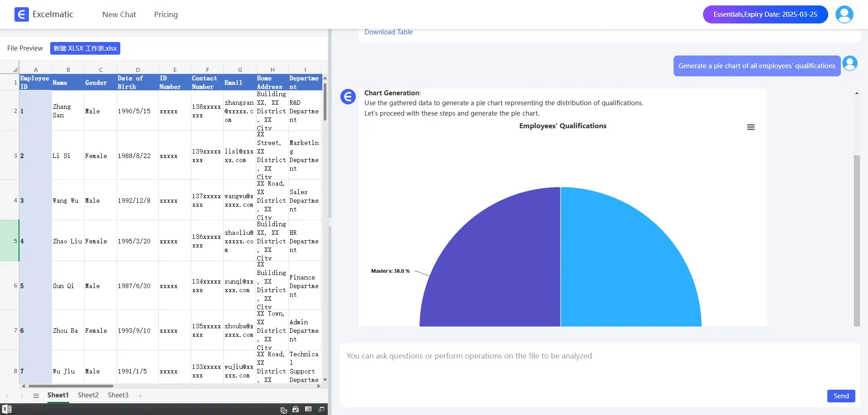Open the Pricing page
Image resolution: width=868 pixels, height=415 pixels.
pos(165,14)
